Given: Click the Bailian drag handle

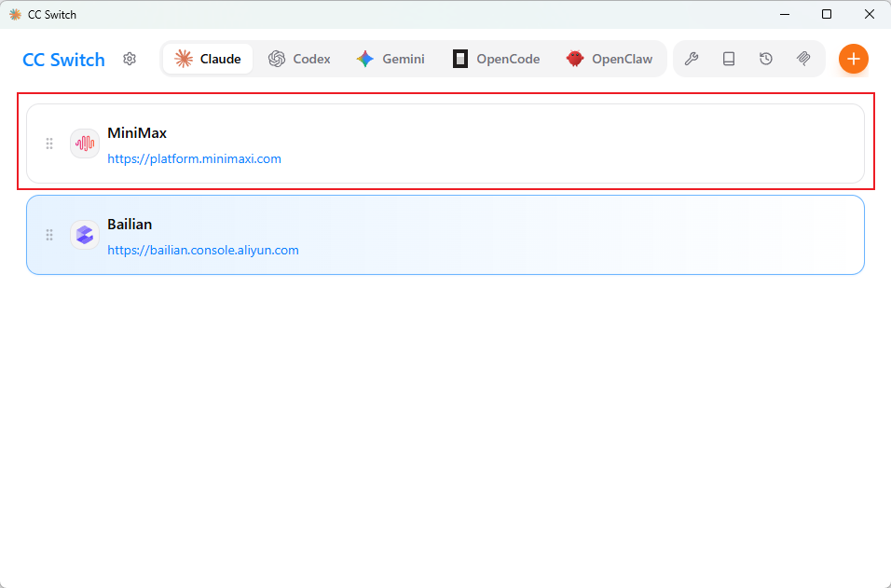Looking at the screenshot, I should [x=49, y=235].
